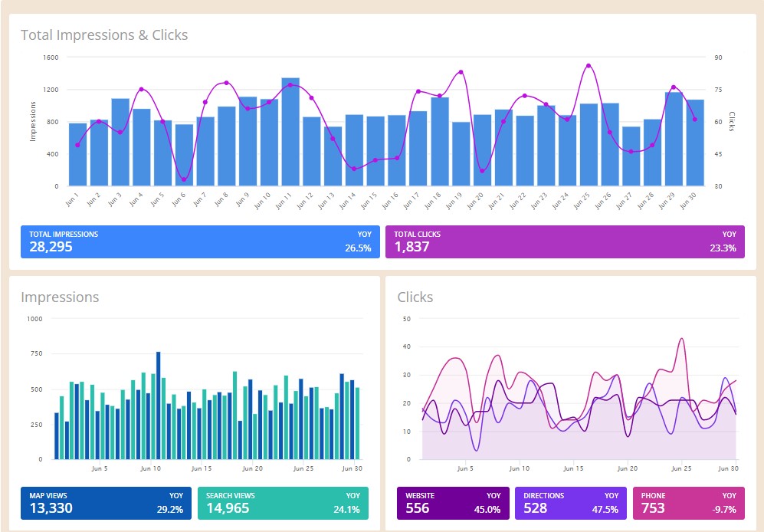This screenshot has width=764, height=532.
Task: Open the Website clicks stat card
Action: coord(452,503)
